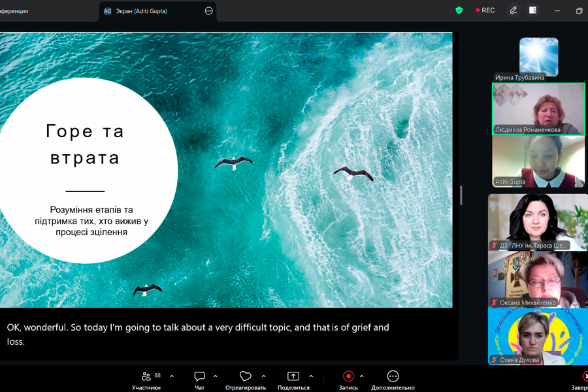Expand the reactions options chevron

point(264,376)
